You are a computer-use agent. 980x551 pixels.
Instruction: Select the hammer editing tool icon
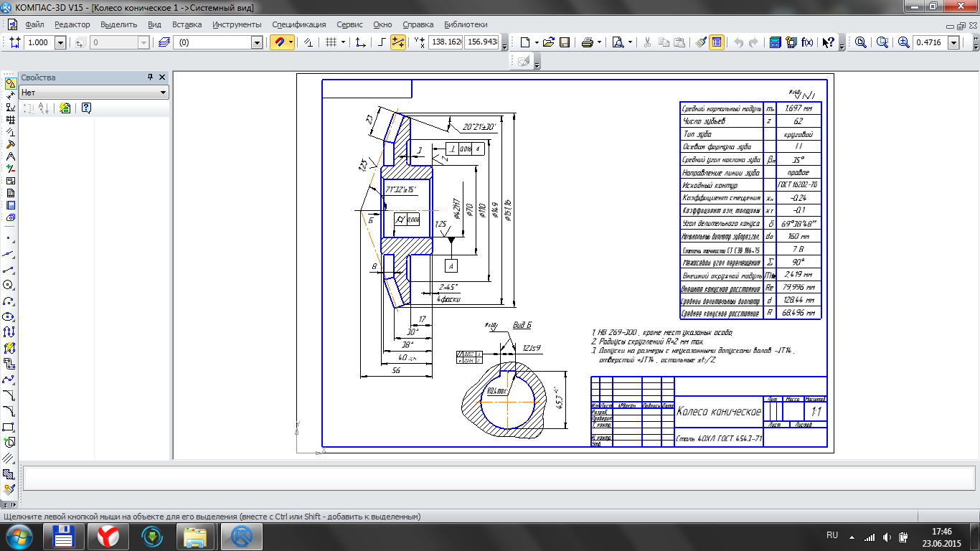(10, 143)
